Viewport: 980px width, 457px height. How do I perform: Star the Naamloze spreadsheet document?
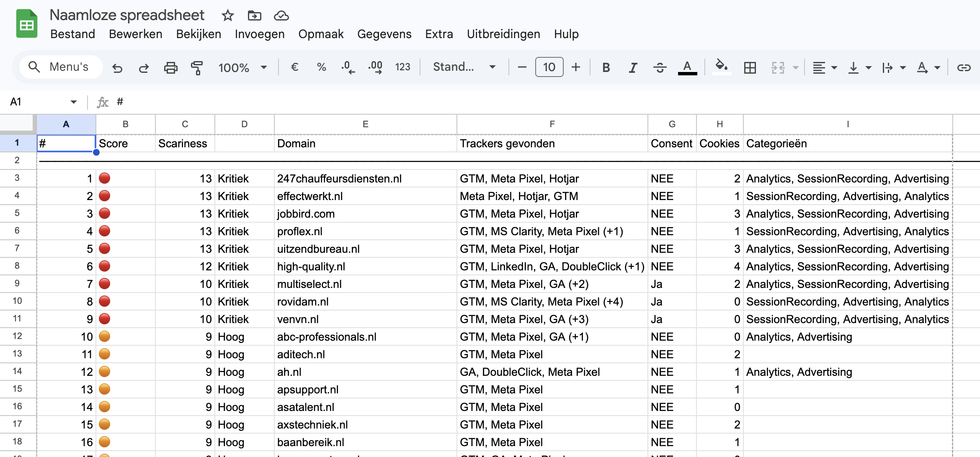[227, 16]
